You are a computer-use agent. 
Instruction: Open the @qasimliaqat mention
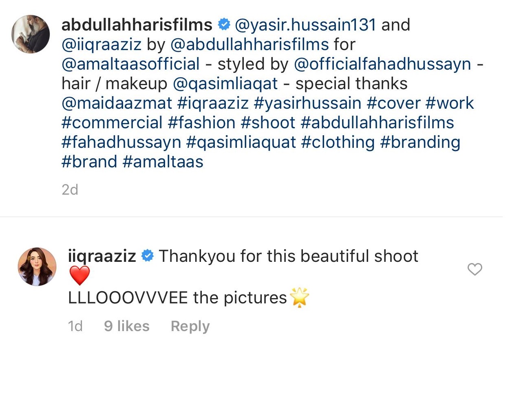click(225, 83)
